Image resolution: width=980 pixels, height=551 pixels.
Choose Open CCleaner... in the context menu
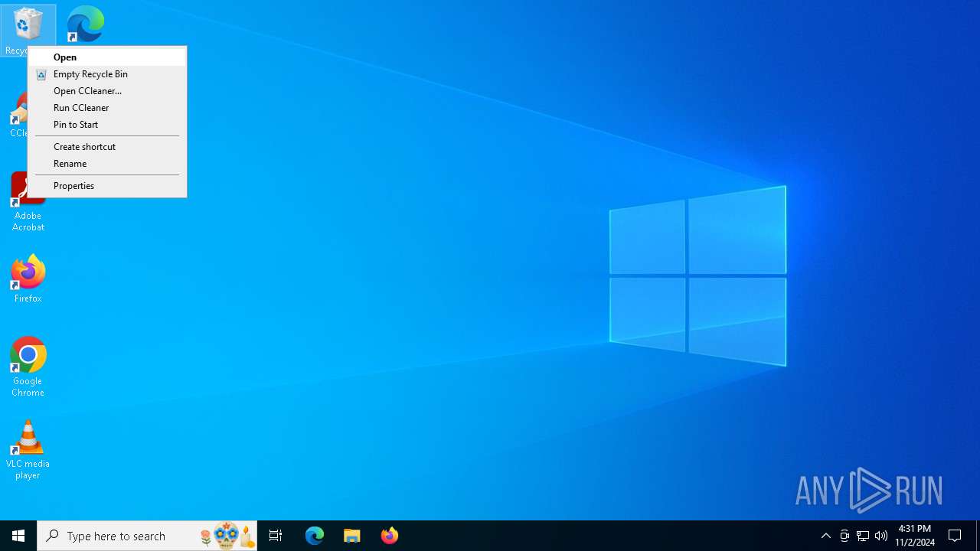107,91
